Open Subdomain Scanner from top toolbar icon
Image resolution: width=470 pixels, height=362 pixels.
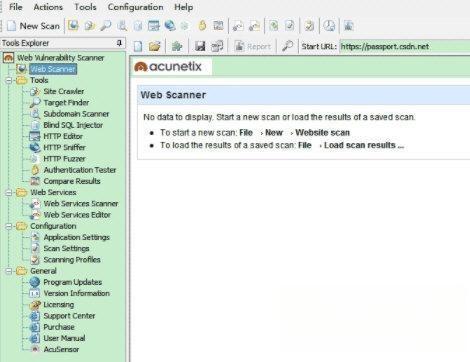tap(122, 26)
